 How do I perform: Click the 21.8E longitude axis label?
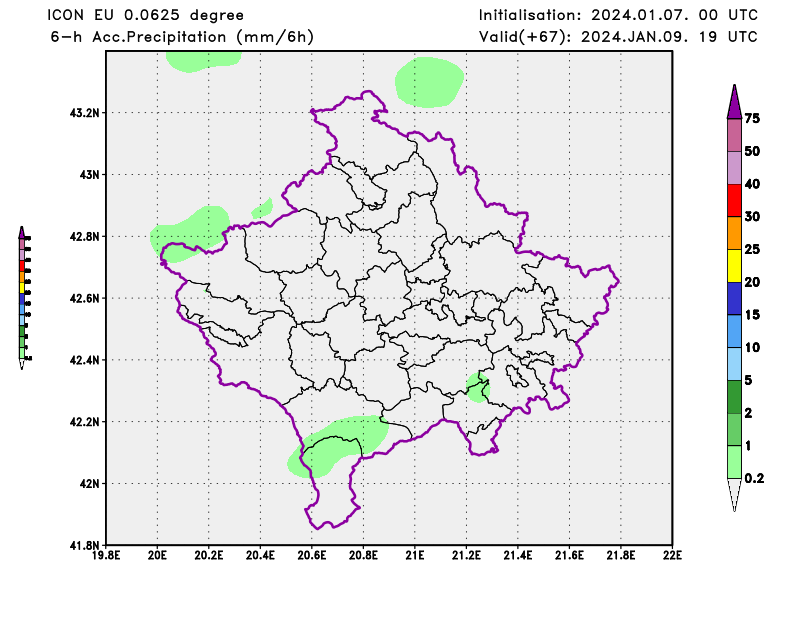[621, 555]
